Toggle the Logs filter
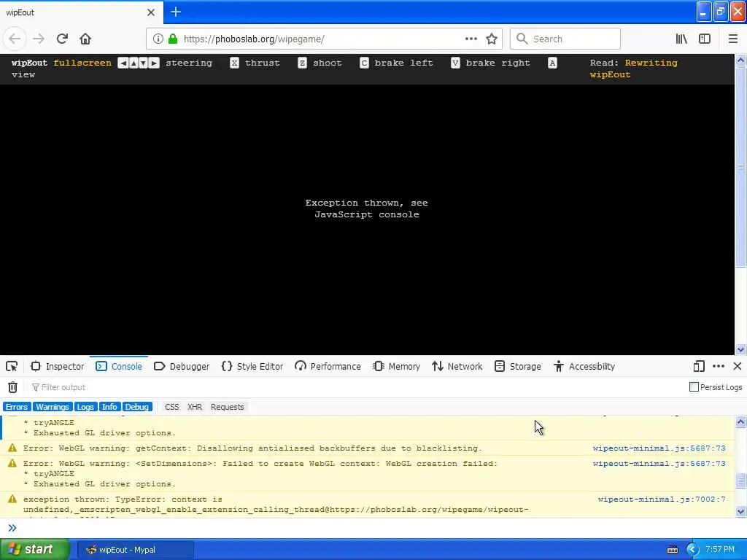Image resolution: width=747 pixels, height=560 pixels. (x=85, y=407)
